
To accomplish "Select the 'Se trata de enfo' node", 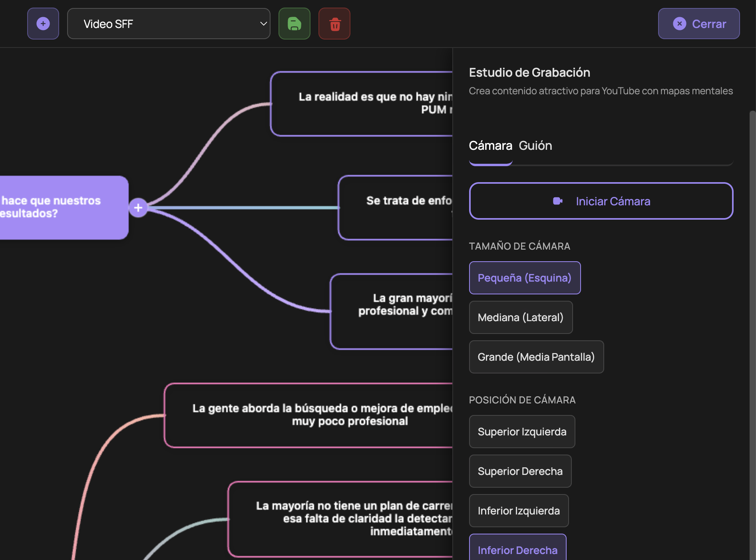I will point(395,208).
